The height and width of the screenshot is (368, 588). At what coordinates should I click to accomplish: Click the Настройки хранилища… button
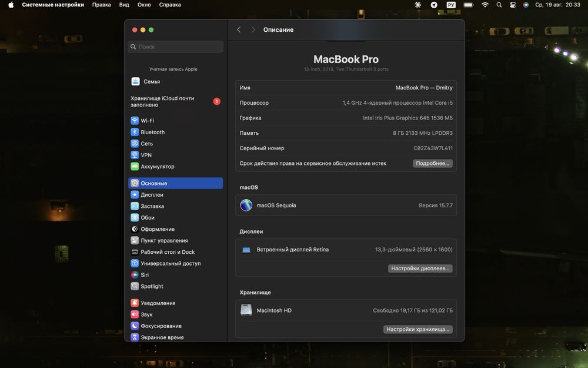[x=417, y=329]
